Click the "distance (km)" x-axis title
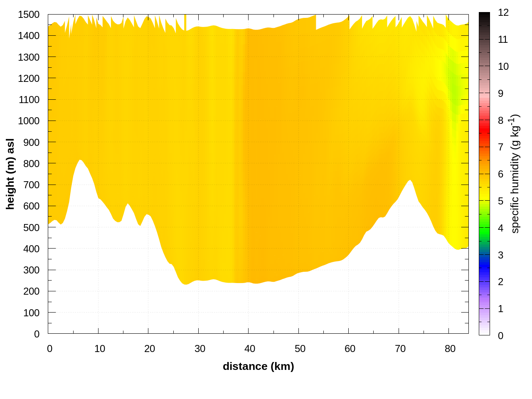 click(x=258, y=366)
